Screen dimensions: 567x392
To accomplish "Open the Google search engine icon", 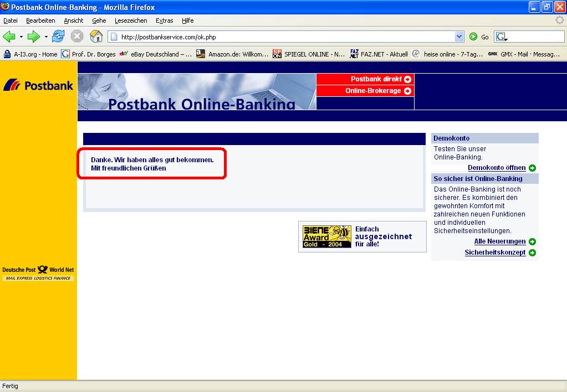I will pos(501,37).
